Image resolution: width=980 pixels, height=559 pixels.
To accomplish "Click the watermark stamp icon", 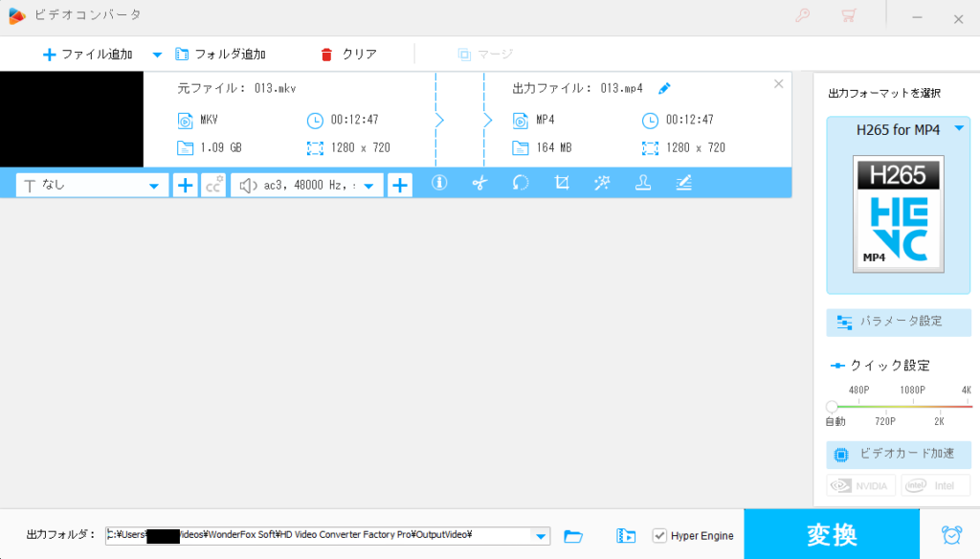I will [x=643, y=183].
